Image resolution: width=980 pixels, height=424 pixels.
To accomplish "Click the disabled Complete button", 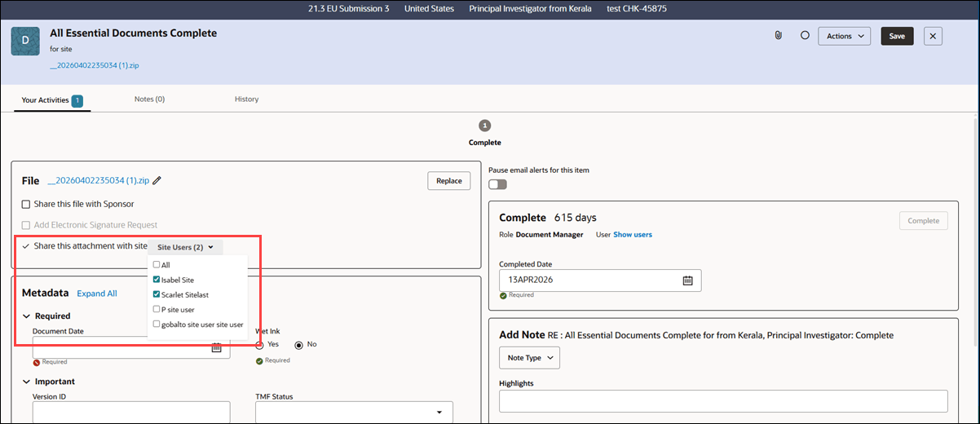I will click(x=924, y=221).
